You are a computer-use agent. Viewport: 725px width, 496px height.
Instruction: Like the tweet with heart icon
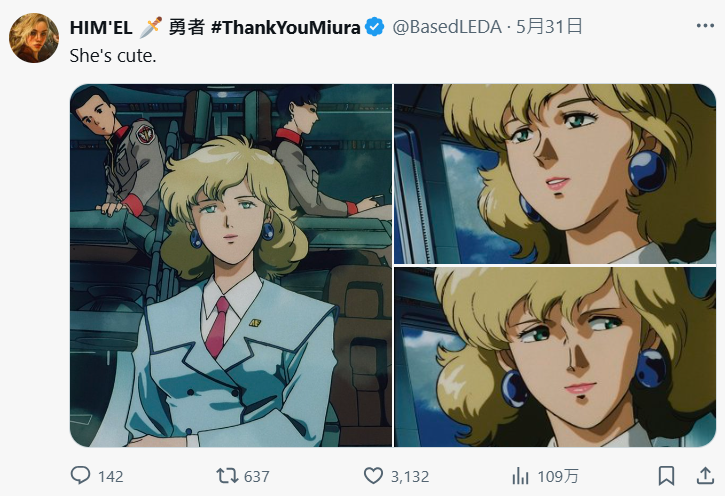[373, 476]
